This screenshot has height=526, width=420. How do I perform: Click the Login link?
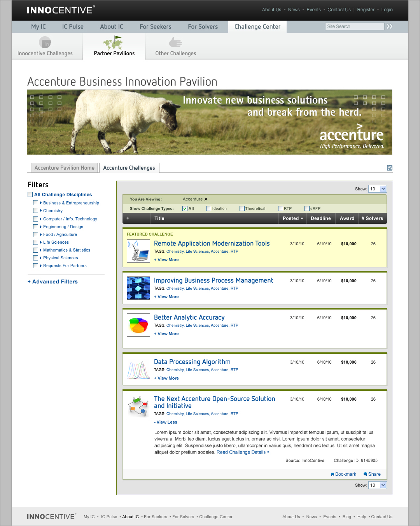pos(387,10)
